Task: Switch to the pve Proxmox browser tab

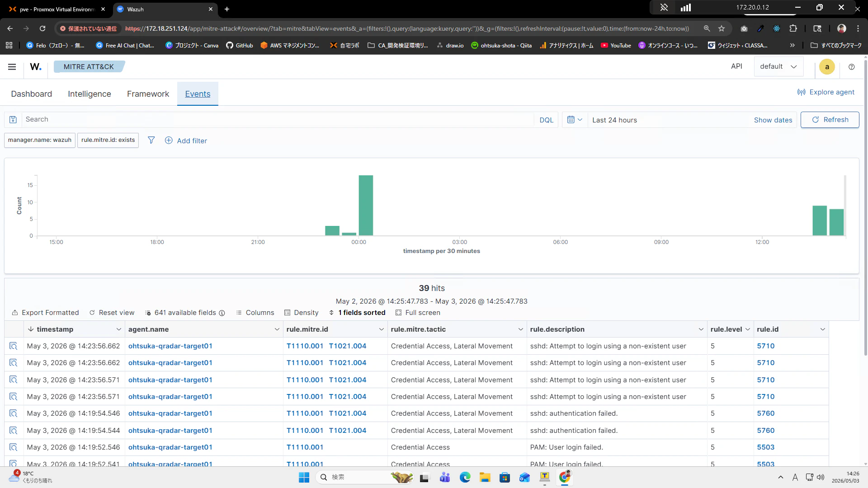Action: coord(57,9)
